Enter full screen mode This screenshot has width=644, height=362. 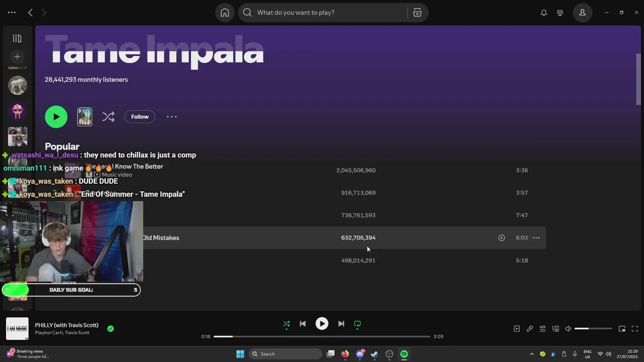click(635, 329)
